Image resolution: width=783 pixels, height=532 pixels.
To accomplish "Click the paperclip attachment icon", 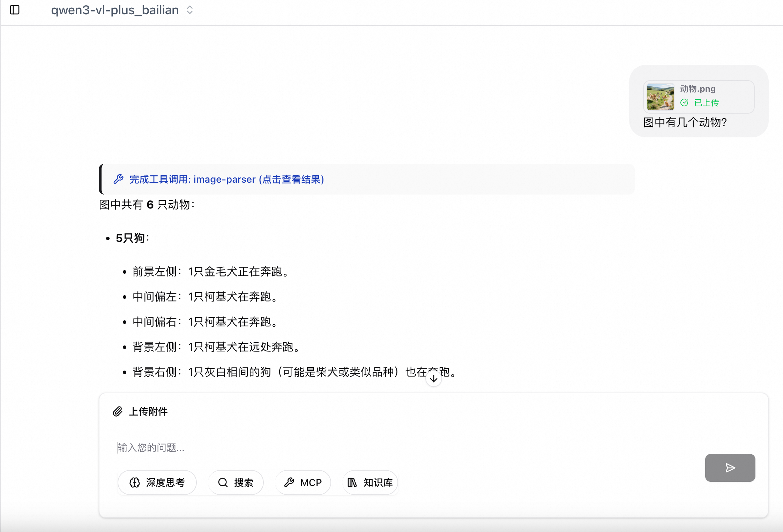I will 118,411.
